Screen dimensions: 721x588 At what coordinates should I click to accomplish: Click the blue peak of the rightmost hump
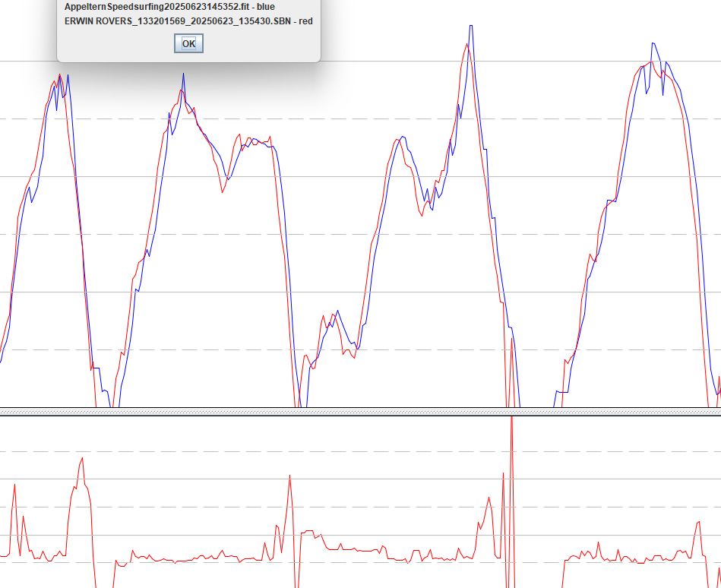coord(653,43)
